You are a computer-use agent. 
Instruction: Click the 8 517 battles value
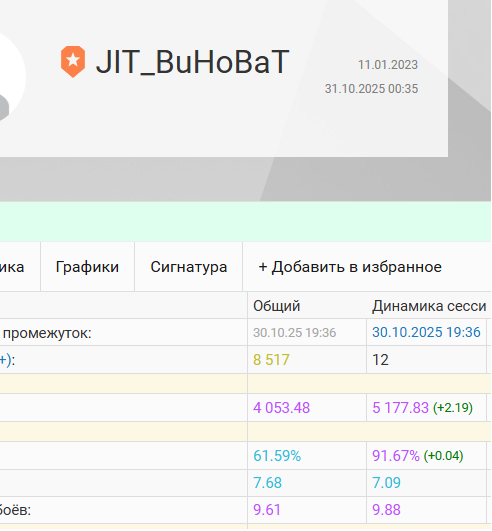(x=271, y=360)
